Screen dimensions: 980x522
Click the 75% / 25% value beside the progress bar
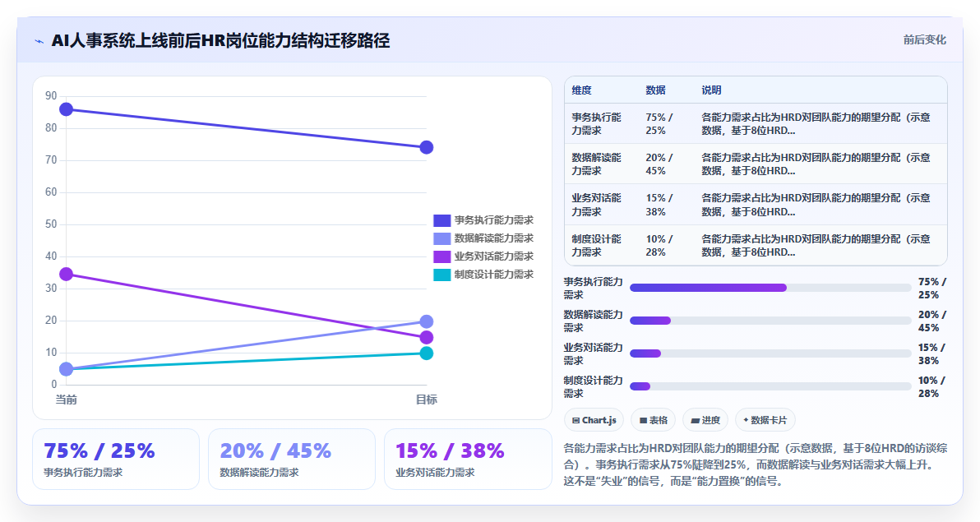[x=931, y=289]
